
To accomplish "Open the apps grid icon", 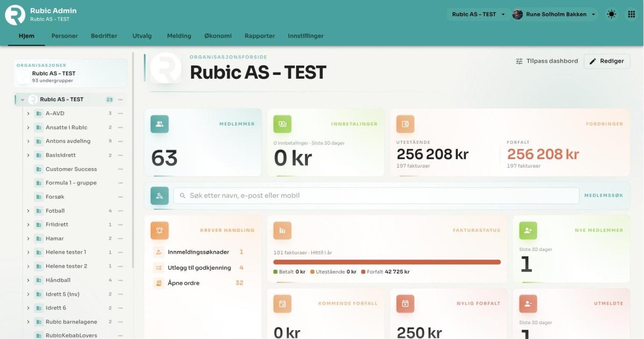I will 631,14.
